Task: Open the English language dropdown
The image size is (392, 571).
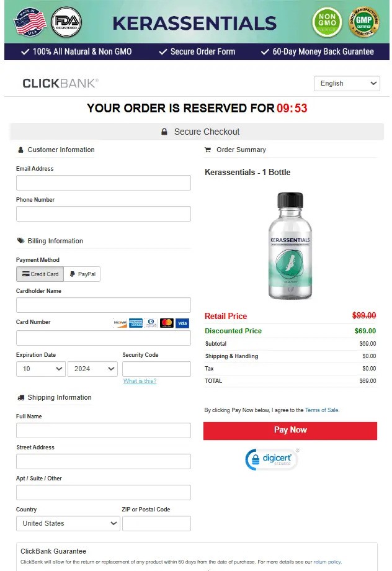Action: (x=347, y=83)
